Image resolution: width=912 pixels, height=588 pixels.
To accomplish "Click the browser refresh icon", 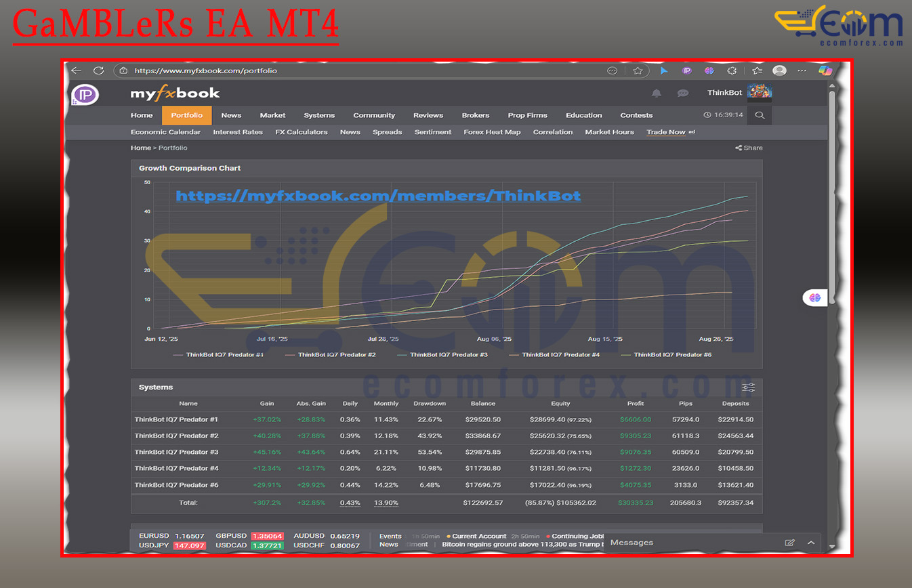I will [x=98, y=70].
